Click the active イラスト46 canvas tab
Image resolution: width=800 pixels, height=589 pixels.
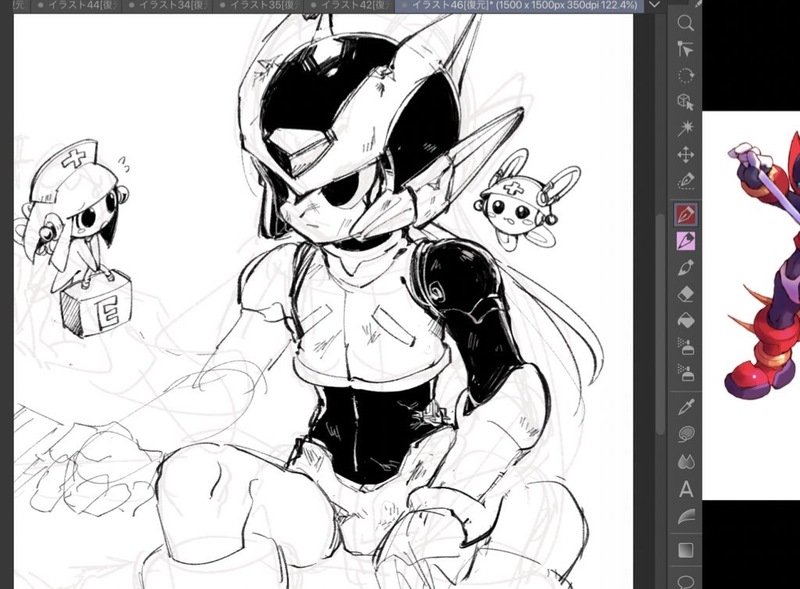click(x=519, y=6)
